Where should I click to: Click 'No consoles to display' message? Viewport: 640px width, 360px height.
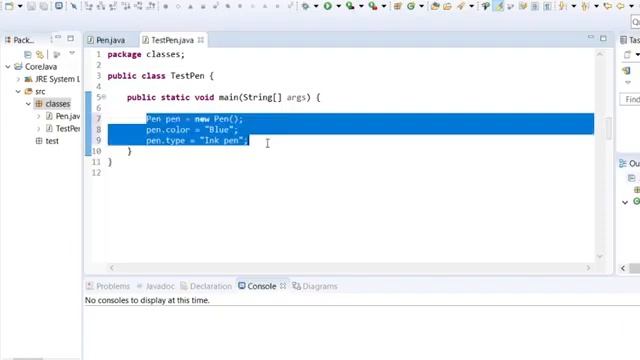[147, 300]
